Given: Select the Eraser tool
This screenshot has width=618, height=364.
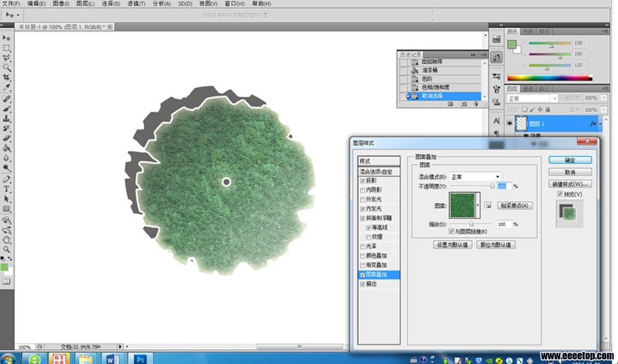Looking at the screenshot, I should coord(6,138).
